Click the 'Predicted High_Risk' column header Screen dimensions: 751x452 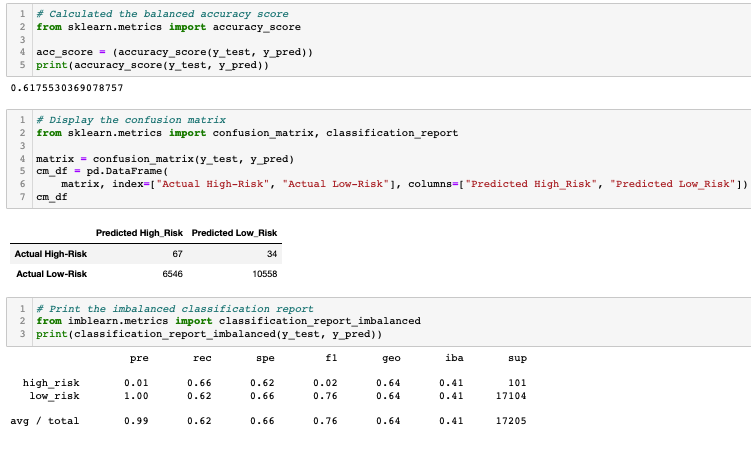tap(139, 233)
